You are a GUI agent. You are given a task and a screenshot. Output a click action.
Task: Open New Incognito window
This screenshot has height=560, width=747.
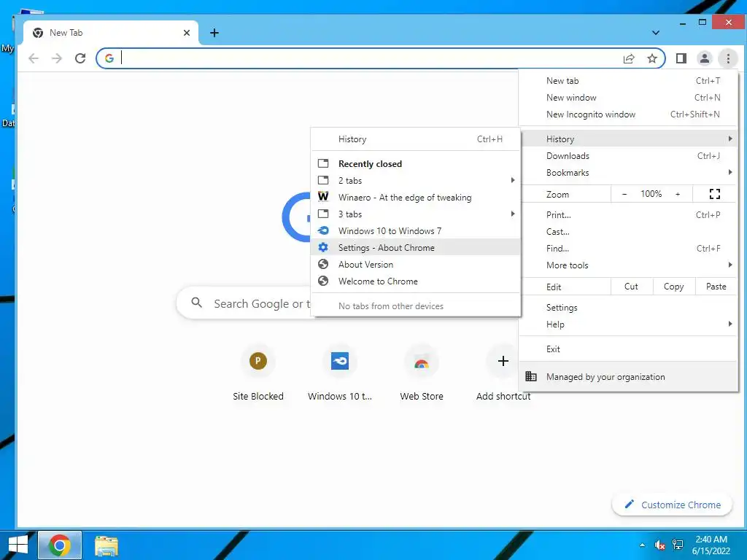[x=628, y=114]
